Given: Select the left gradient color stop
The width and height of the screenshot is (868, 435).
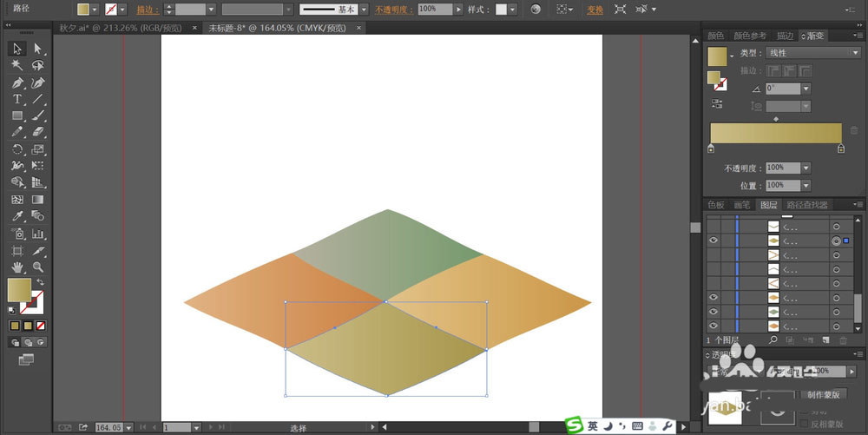Looking at the screenshot, I should tap(711, 148).
